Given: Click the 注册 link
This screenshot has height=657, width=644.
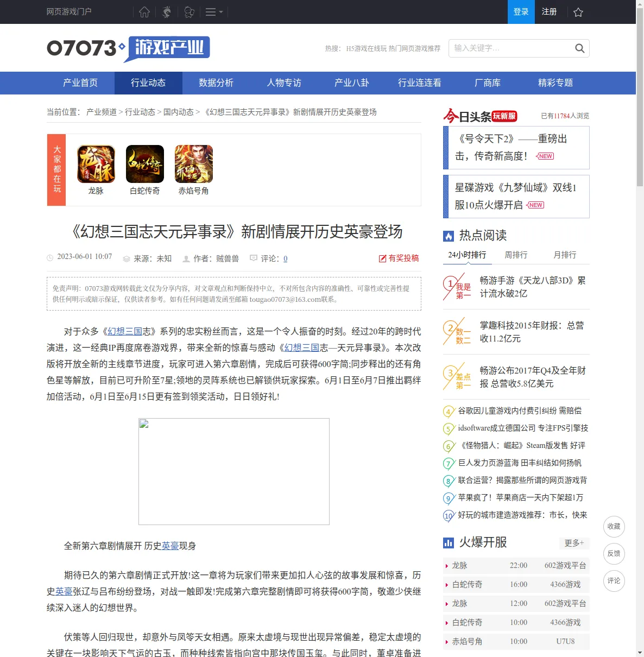Looking at the screenshot, I should click(550, 12).
